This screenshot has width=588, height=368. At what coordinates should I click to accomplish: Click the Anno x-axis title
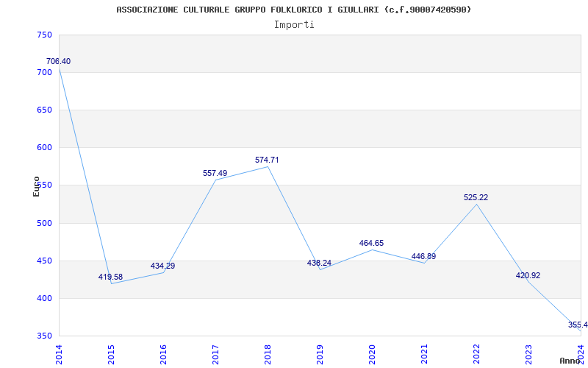tap(570, 361)
